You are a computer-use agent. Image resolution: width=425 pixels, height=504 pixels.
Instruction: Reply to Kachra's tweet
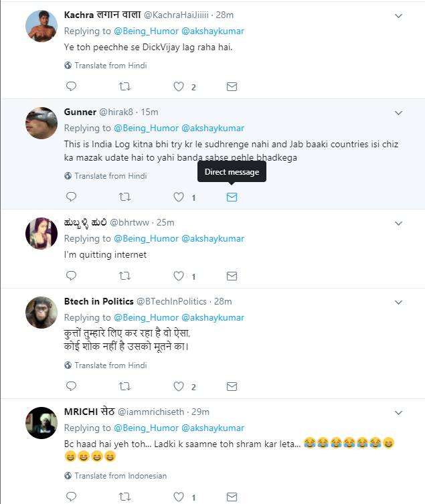click(72, 86)
